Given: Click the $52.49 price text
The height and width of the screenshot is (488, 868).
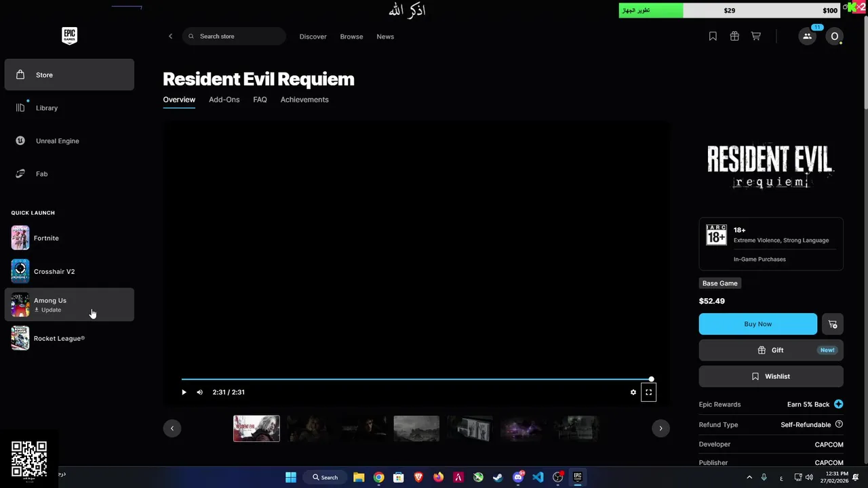Looking at the screenshot, I should 712,301.
